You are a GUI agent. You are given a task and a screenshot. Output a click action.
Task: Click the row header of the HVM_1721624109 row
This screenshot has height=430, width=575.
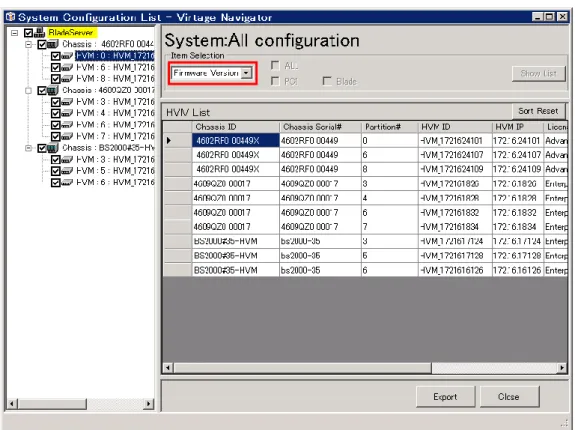(x=177, y=169)
